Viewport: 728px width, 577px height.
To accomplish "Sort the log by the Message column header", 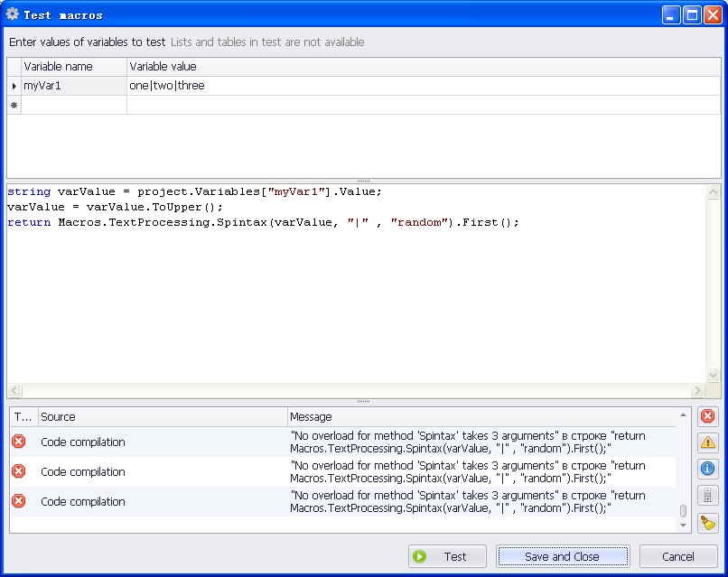I will (x=482, y=417).
